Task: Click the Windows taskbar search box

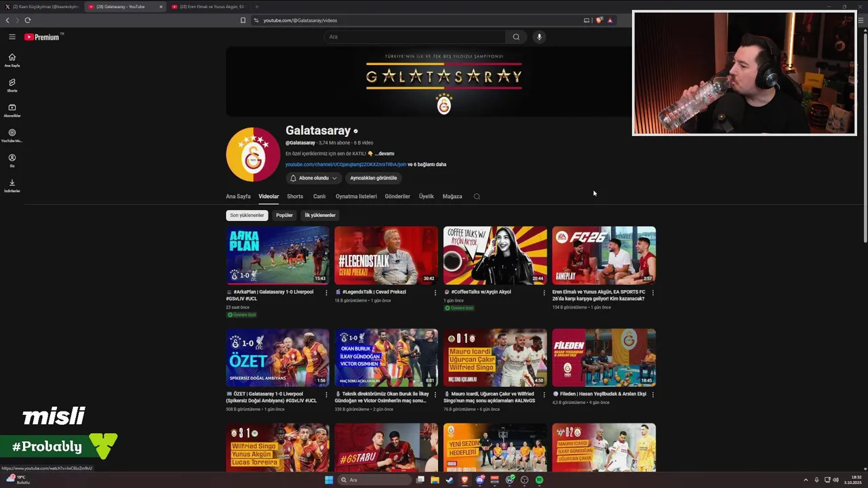Action: tap(374, 480)
